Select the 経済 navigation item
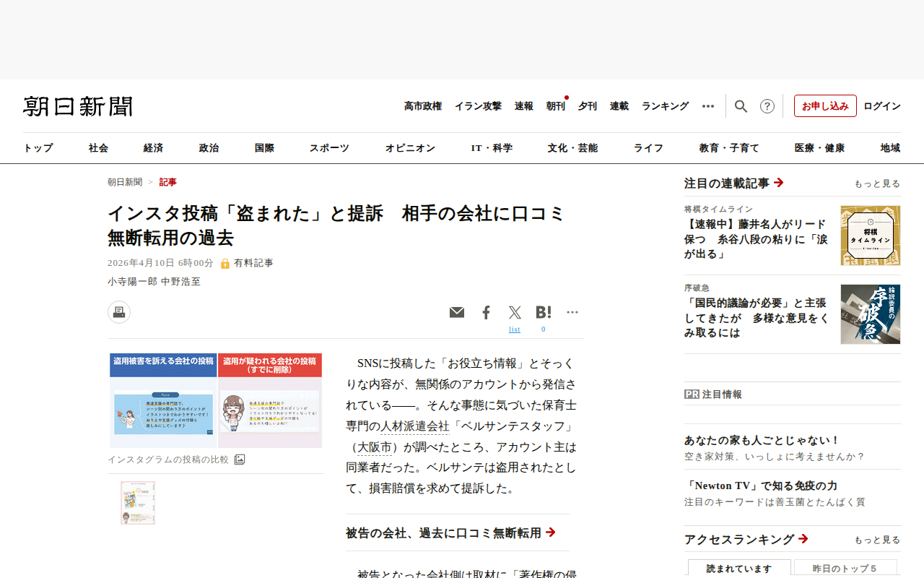The image size is (924, 578). (x=153, y=148)
